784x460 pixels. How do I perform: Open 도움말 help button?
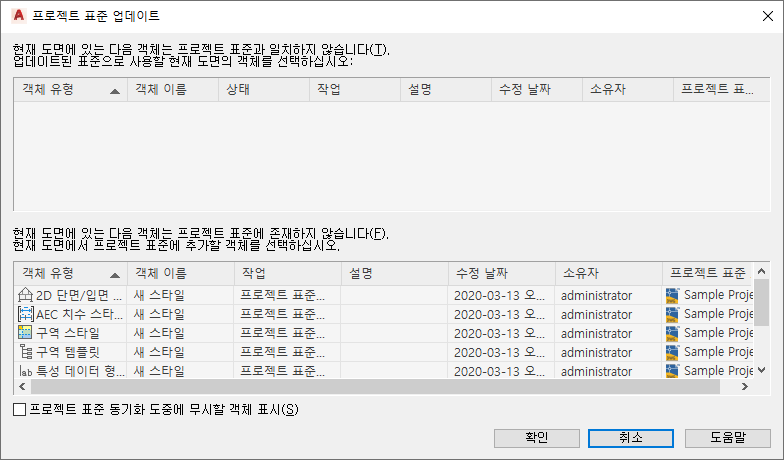click(728, 438)
